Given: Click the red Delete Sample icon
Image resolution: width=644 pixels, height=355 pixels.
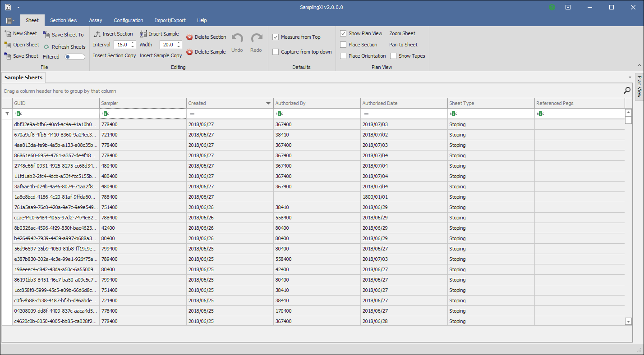Looking at the screenshot, I should (x=189, y=52).
